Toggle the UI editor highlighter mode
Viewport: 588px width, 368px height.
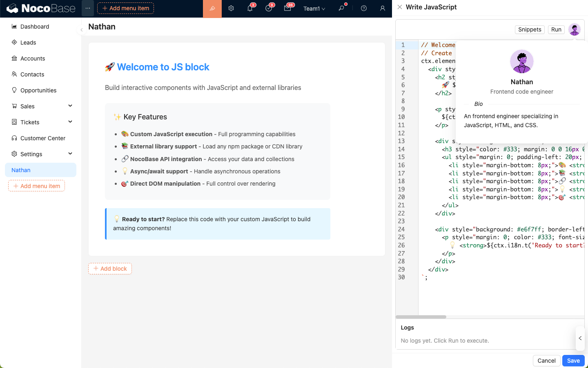(212, 9)
